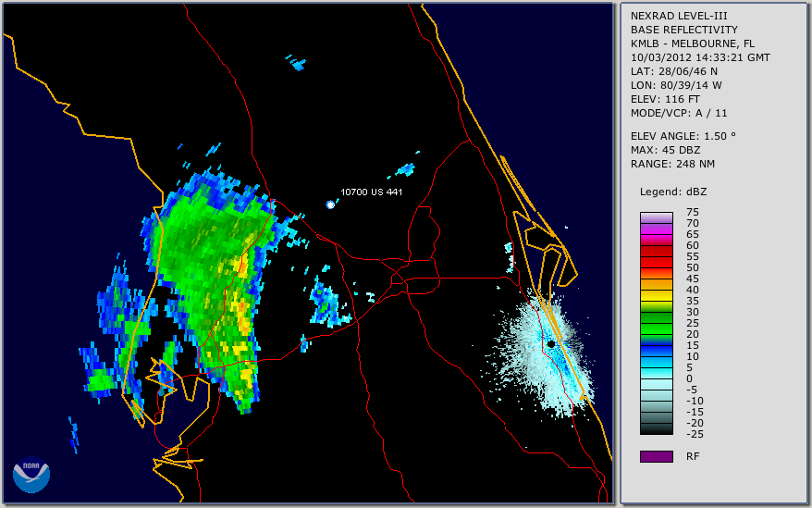812x508 pixels.
Task: Click the 10700 US 441 location marker dot
Action: click(x=330, y=204)
